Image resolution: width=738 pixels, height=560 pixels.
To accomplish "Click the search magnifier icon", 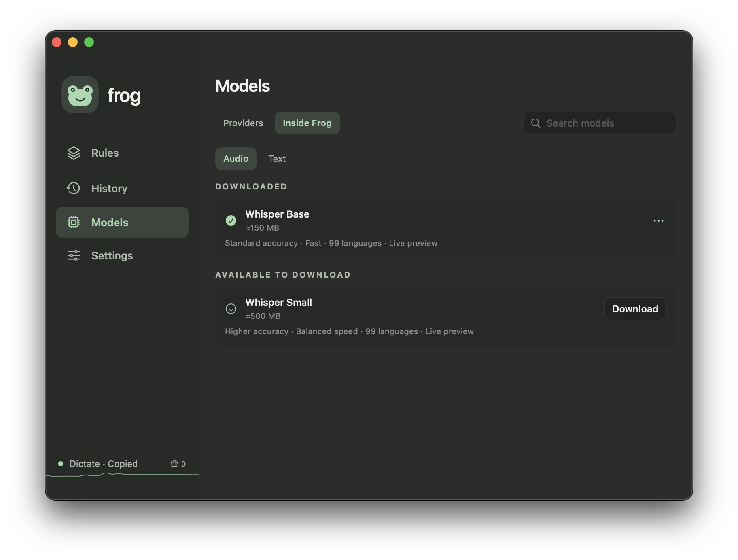I will (x=536, y=123).
